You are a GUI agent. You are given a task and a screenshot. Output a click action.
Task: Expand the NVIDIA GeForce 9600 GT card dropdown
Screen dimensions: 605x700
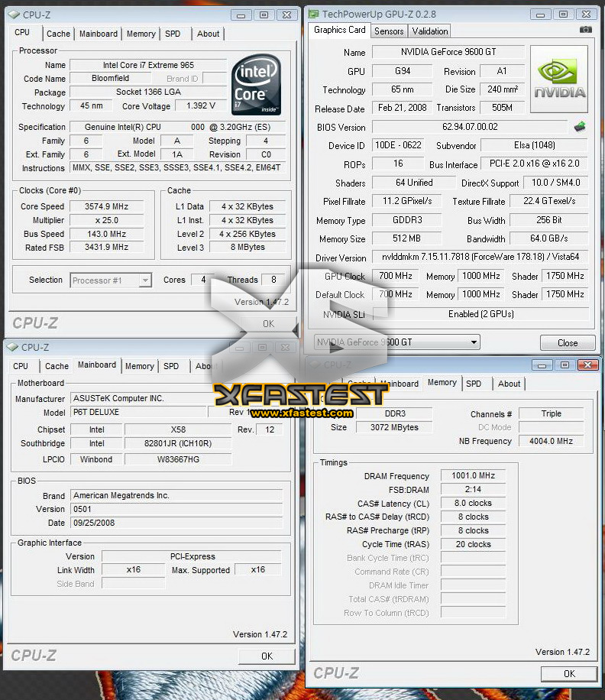tap(474, 342)
